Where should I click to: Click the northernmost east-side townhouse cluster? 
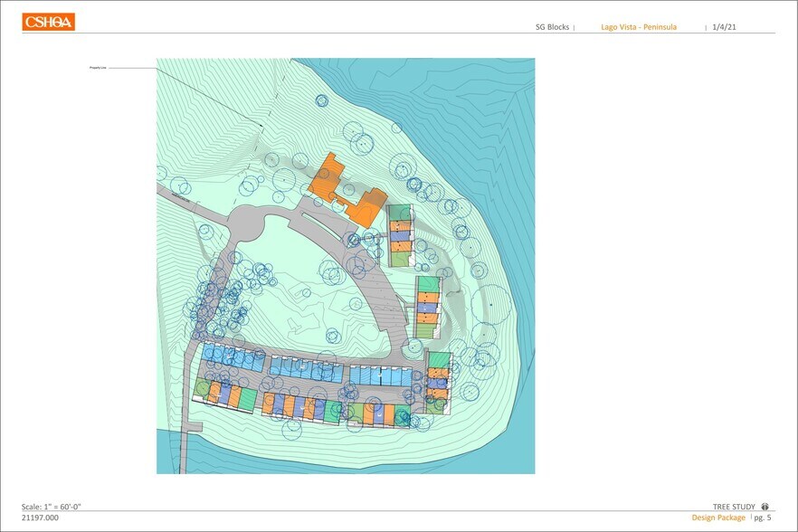[399, 235]
